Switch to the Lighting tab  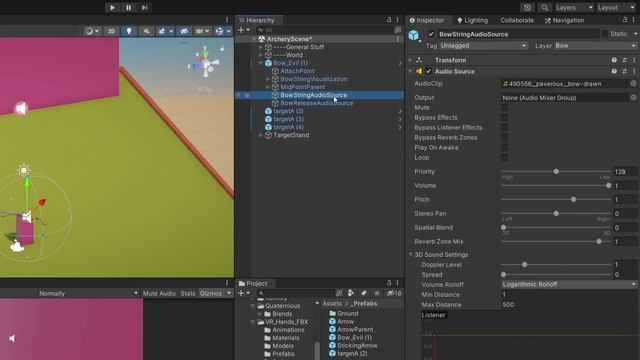(x=472, y=20)
